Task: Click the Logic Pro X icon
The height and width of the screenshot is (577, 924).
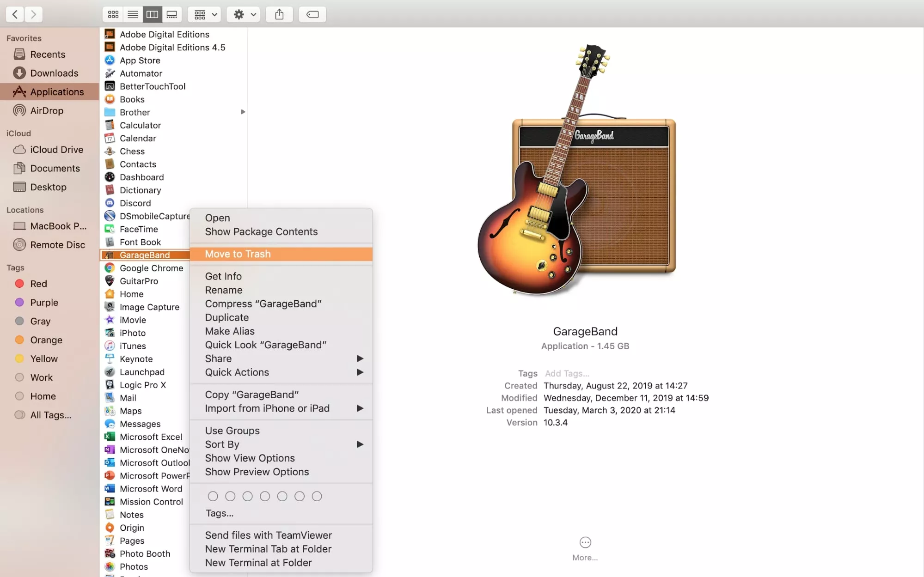Action: click(x=109, y=384)
